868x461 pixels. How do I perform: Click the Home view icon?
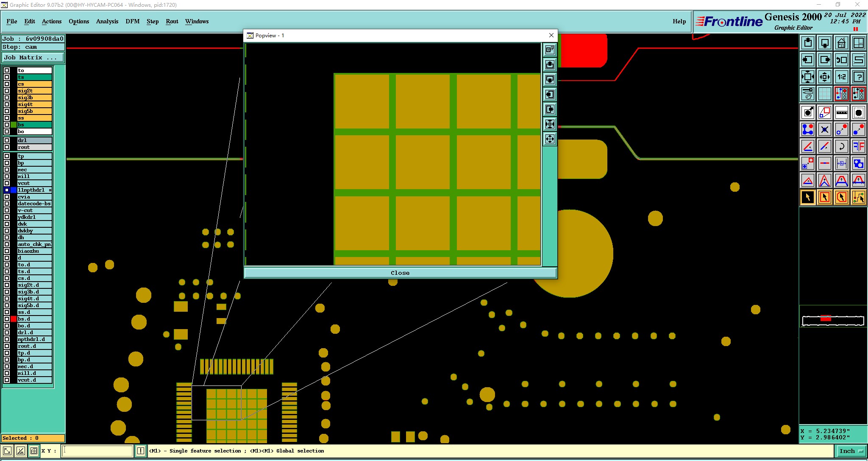click(x=841, y=43)
